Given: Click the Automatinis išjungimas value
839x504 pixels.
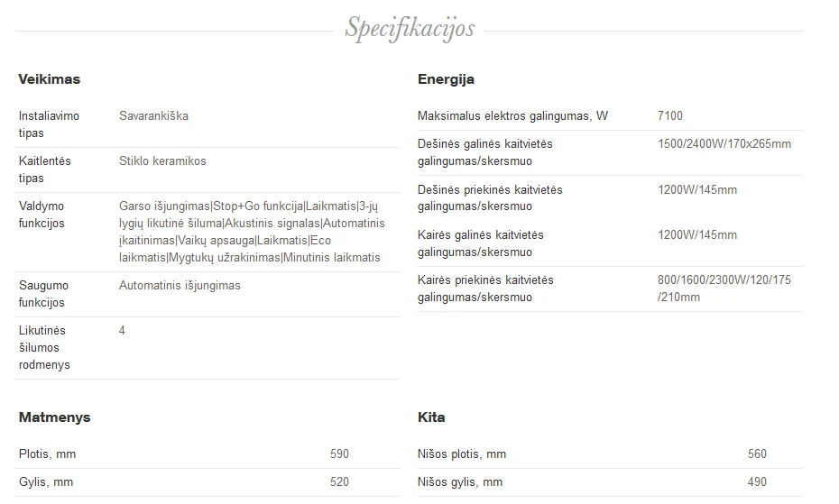Looking at the screenshot, I should [180, 285].
